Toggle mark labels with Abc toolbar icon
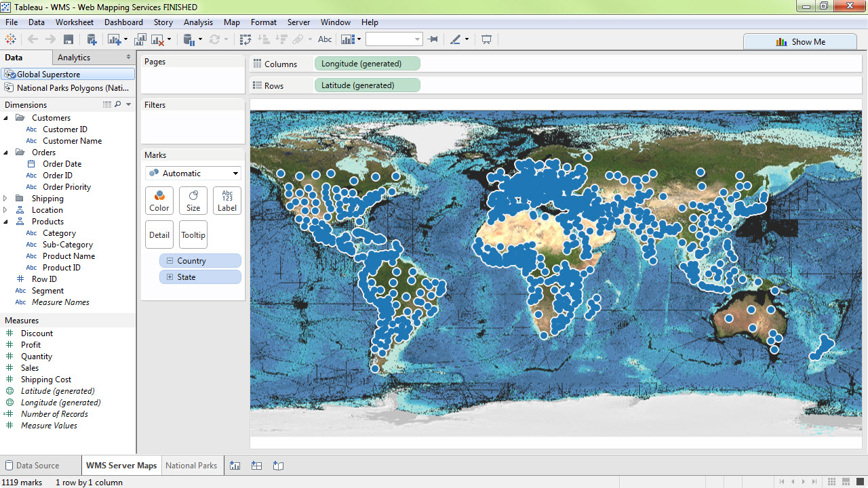Image resolution: width=868 pixels, height=488 pixels. [325, 39]
